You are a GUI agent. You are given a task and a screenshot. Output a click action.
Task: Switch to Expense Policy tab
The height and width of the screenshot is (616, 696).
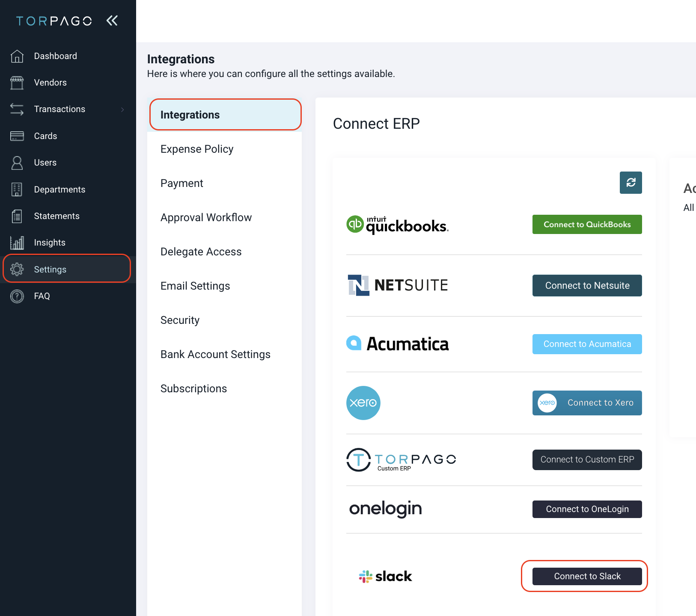[x=225, y=149]
